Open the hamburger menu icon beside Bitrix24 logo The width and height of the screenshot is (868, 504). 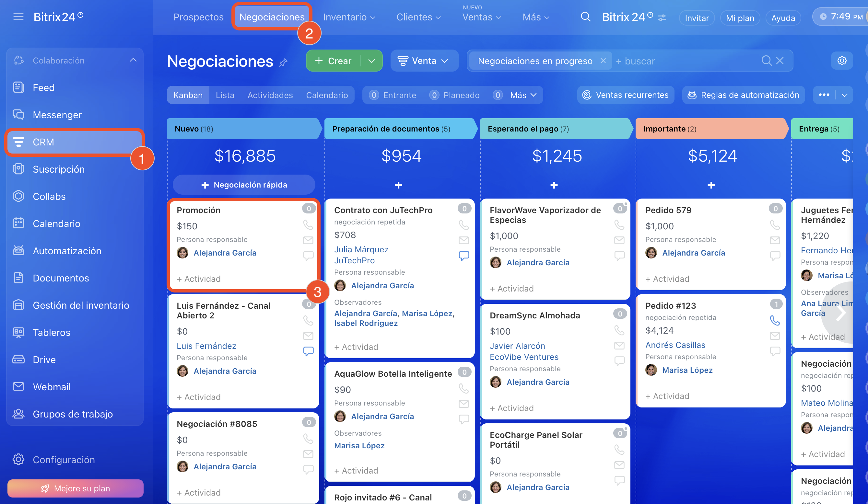(x=18, y=17)
